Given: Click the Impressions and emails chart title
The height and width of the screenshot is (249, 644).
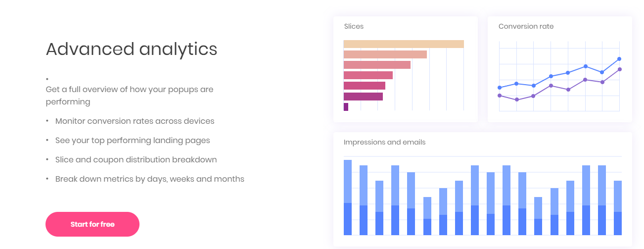Looking at the screenshot, I should click(384, 142).
